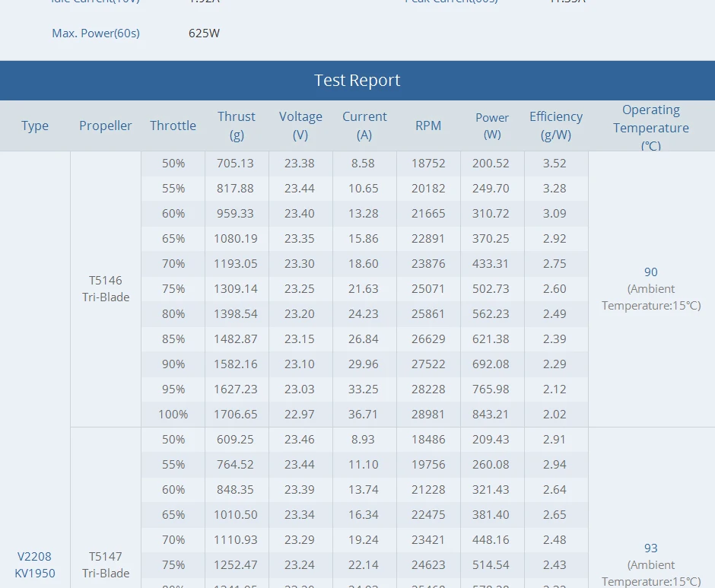Click the Max. Power(60s) label

pos(96,33)
